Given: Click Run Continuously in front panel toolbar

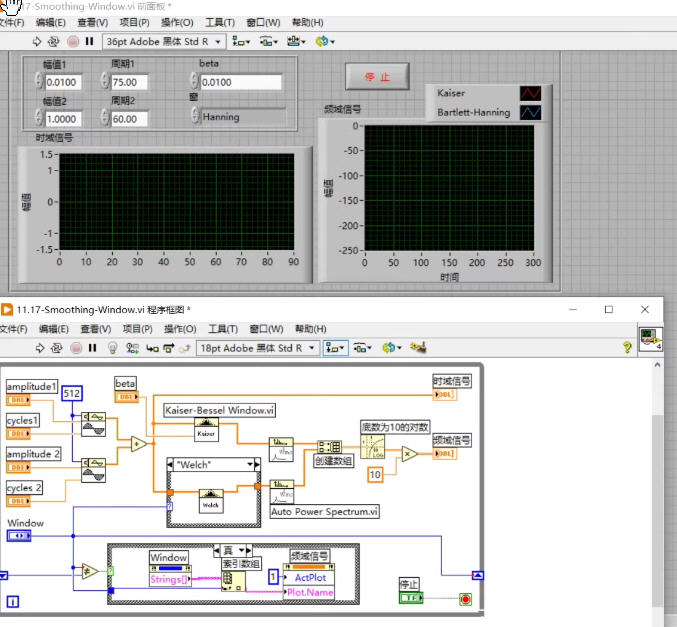Looking at the screenshot, I should 54,41.
